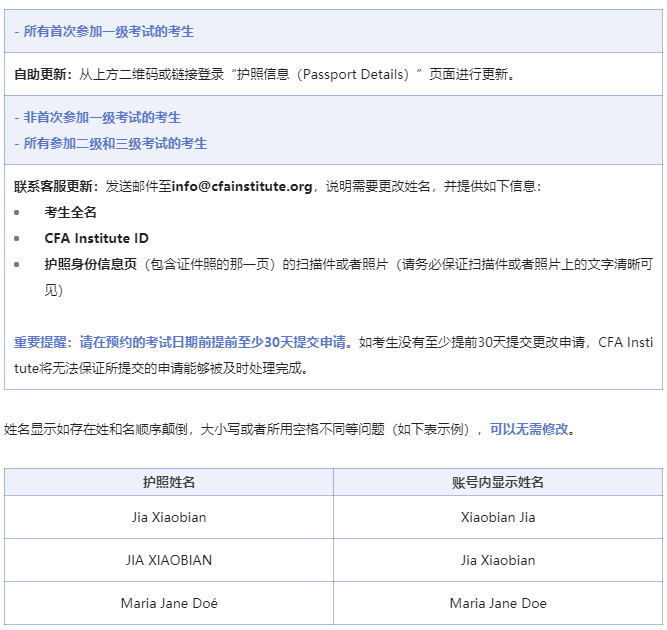Click the bullet item CFA Institute ID

coord(97,238)
